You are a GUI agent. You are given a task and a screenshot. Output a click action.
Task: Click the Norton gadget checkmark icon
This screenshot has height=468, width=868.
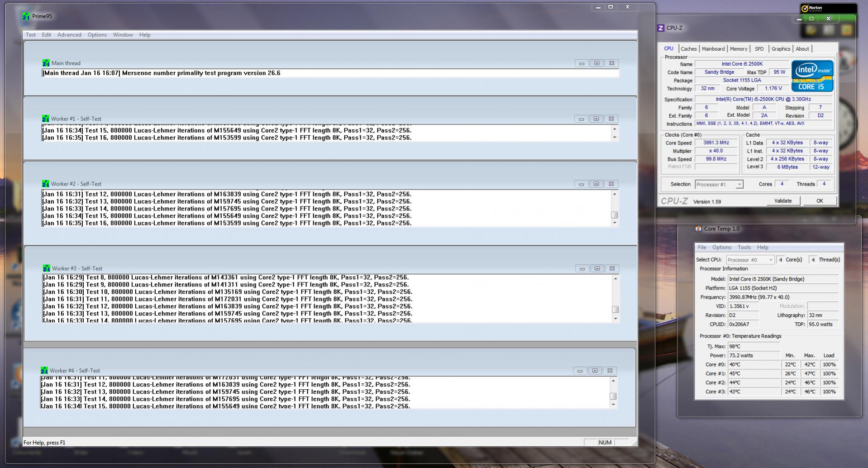coord(804,8)
